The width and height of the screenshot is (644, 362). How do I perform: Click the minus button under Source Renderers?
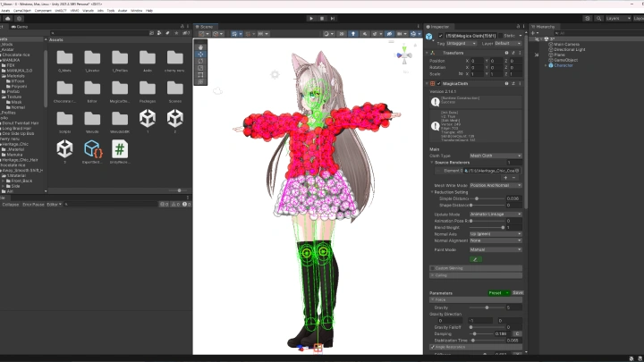click(x=513, y=178)
